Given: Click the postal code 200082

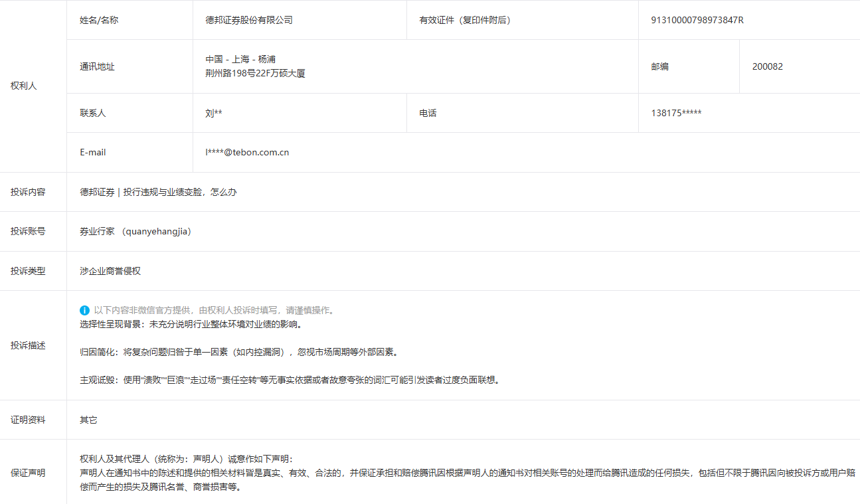Looking at the screenshot, I should (x=768, y=66).
